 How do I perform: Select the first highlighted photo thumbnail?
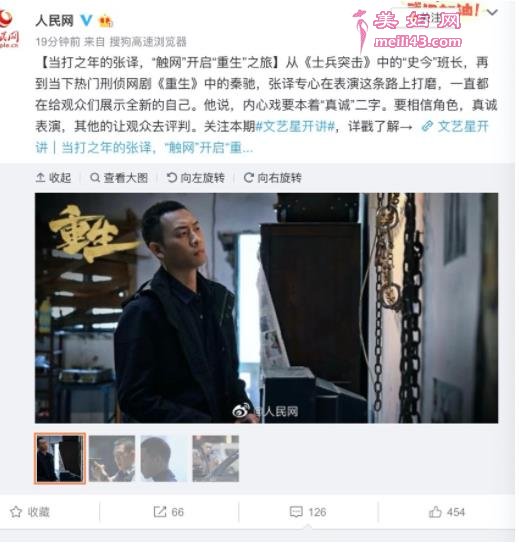pyautogui.click(x=60, y=458)
